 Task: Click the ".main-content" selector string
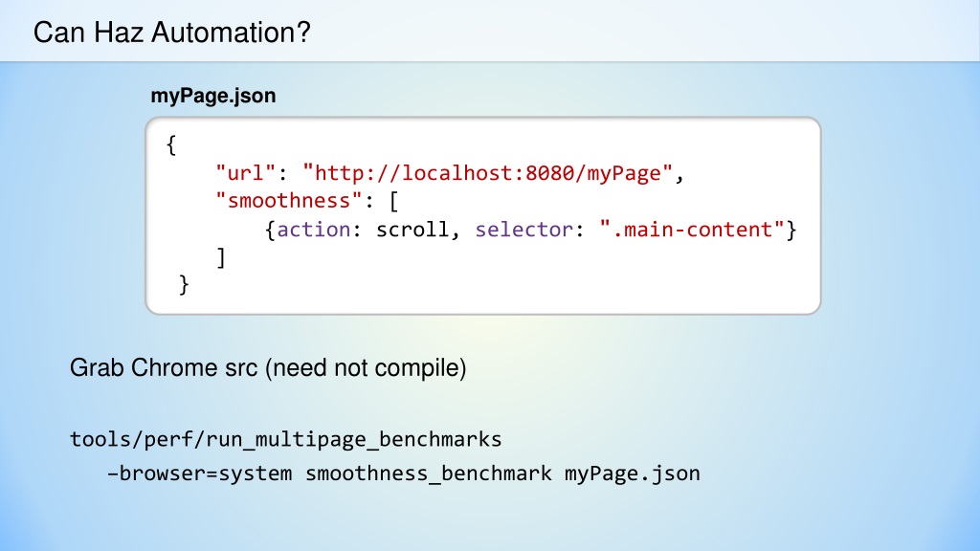pos(691,230)
